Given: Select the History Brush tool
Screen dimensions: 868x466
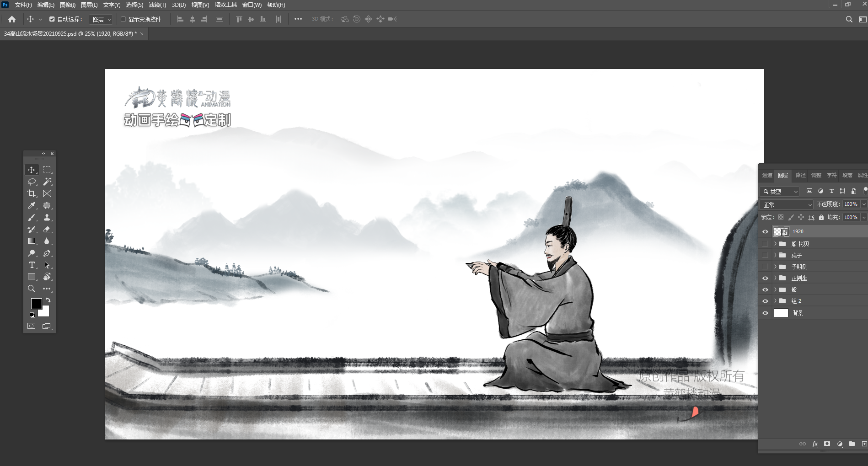Looking at the screenshot, I should tap(31, 229).
